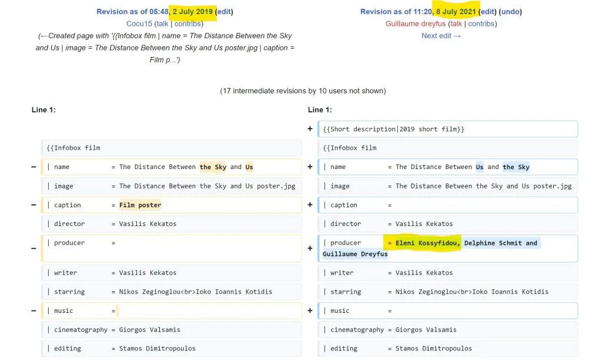Edit the 2 July 2019 revision
Image resolution: width=602 pixels, height=364 pixels.
pyautogui.click(x=224, y=12)
